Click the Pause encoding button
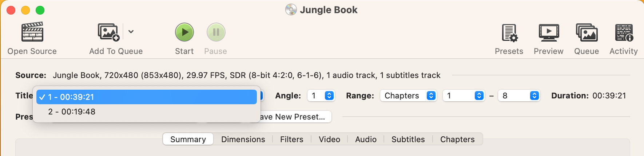 tap(216, 32)
